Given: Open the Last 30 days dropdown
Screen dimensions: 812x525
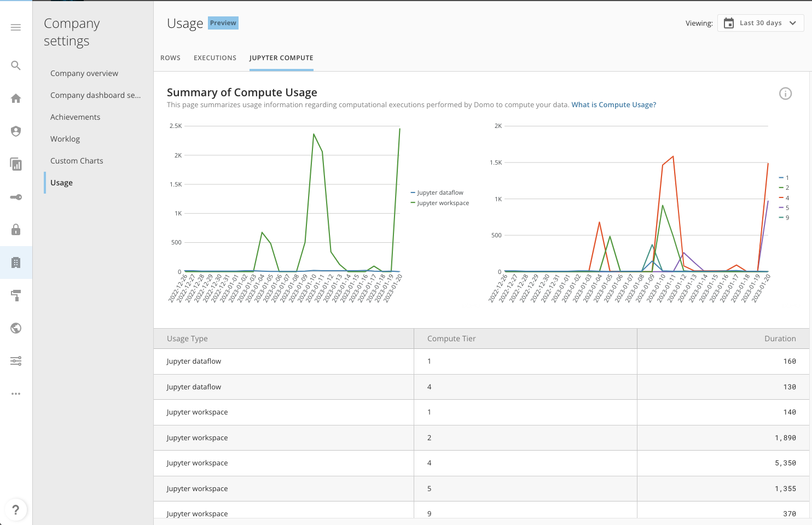Looking at the screenshot, I should point(761,23).
